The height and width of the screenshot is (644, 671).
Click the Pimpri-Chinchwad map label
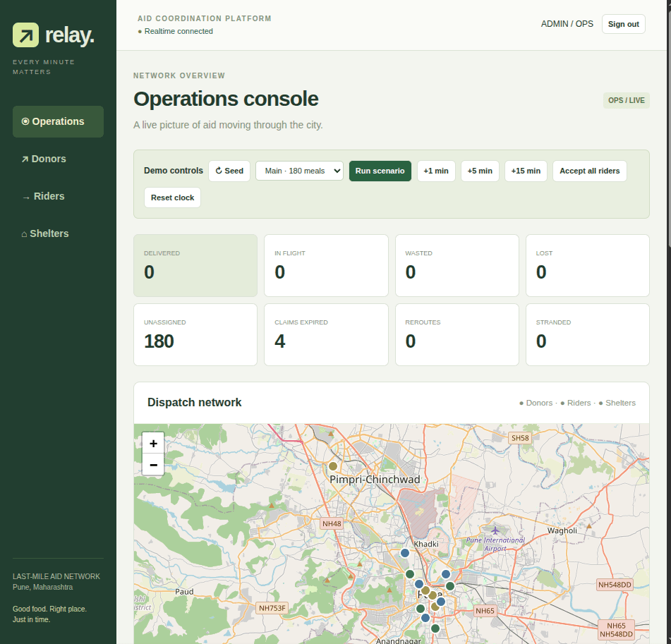point(375,480)
